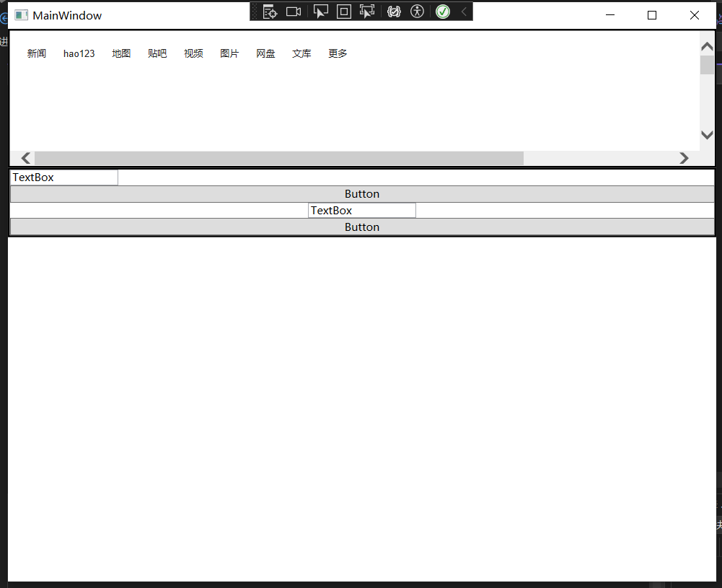The width and height of the screenshot is (722, 588).
Task: Click vertical scrollbar up arrow
Action: coord(707,46)
